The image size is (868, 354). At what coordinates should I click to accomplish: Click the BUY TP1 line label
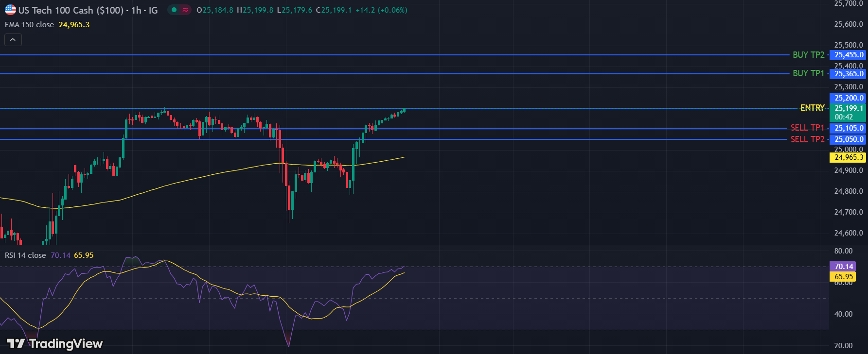[808, 73]
